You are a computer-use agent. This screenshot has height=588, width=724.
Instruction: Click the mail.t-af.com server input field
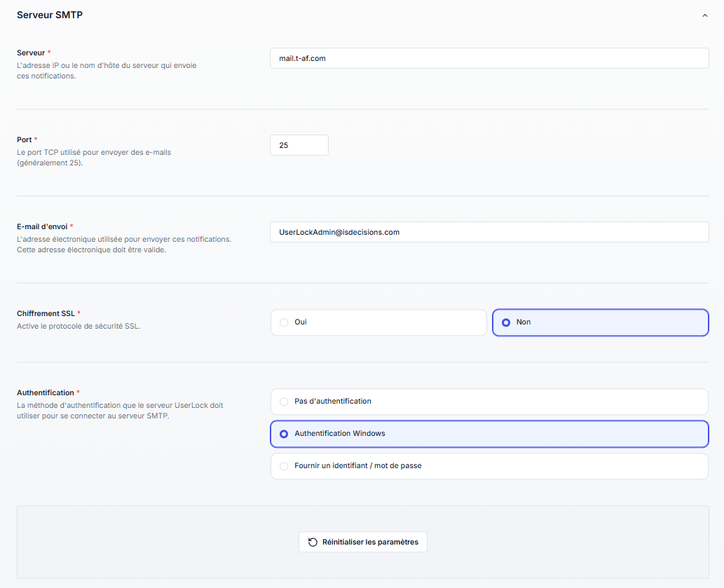click(x=489, y=58)
